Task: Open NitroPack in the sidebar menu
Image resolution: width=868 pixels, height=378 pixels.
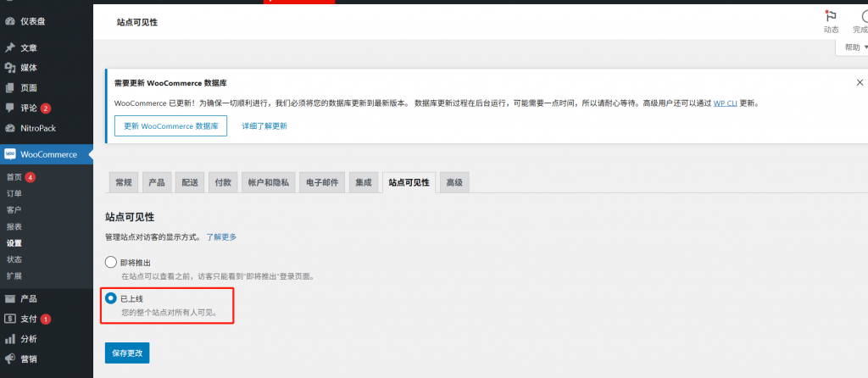Action: click(47, 128)
